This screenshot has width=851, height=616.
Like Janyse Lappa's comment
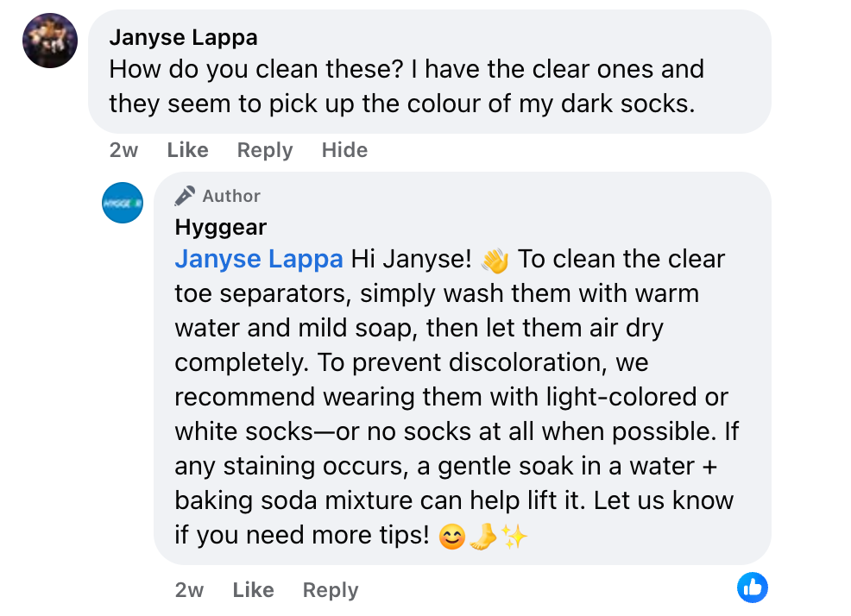coord(187,150)
